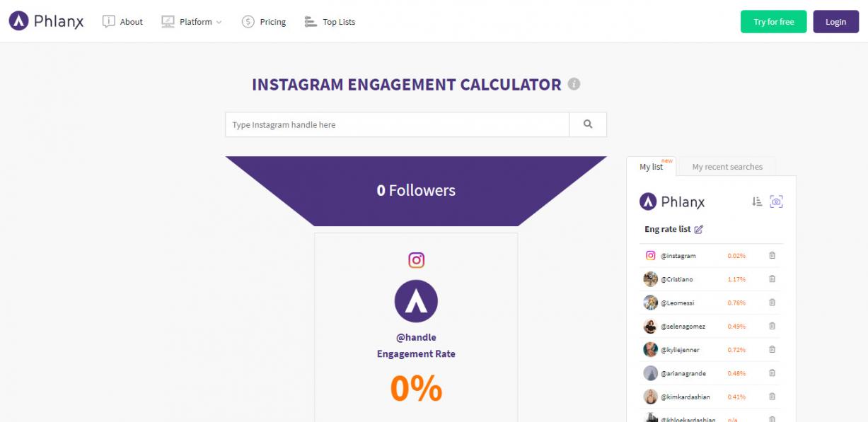Open the About page

123,22
